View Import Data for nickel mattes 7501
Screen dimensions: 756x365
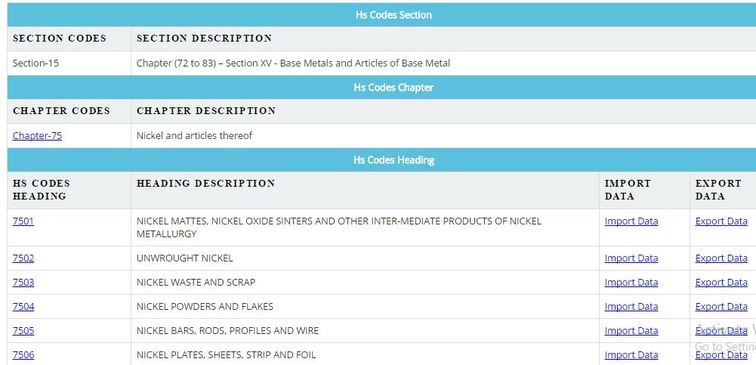pyautogui.click(x=631, y=221)
